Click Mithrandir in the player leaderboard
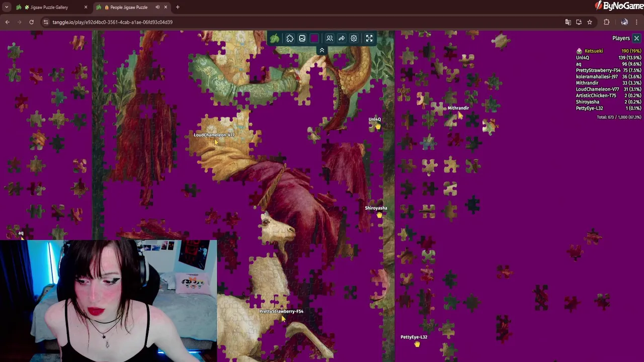644x362 pixels. point(587,83)
